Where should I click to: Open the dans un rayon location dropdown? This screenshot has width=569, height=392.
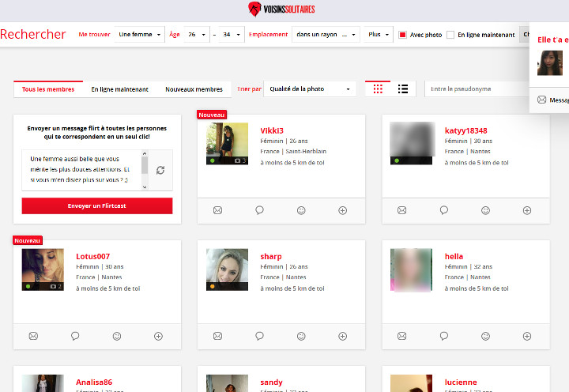click(326, 35)
